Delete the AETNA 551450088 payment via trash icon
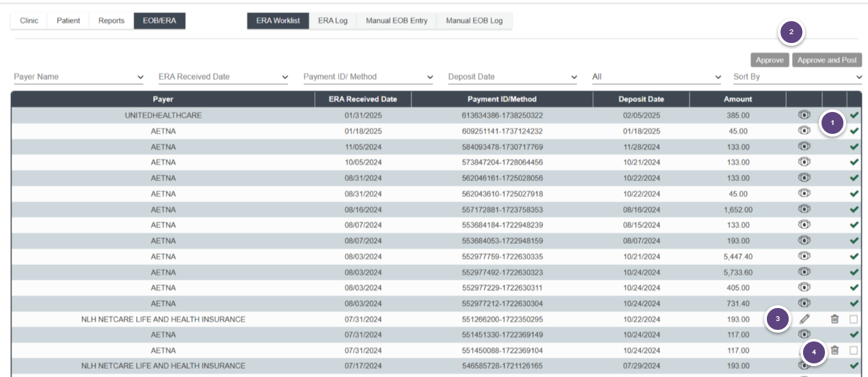The width and height of the screenshot is (868, 377). (x=835, y=350)
